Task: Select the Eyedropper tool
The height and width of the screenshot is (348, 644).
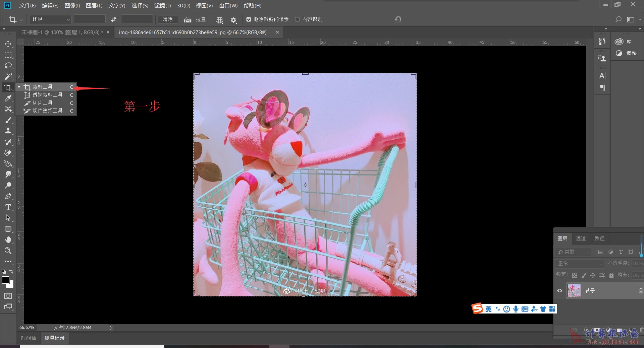Action: click(x=8, y=98)
